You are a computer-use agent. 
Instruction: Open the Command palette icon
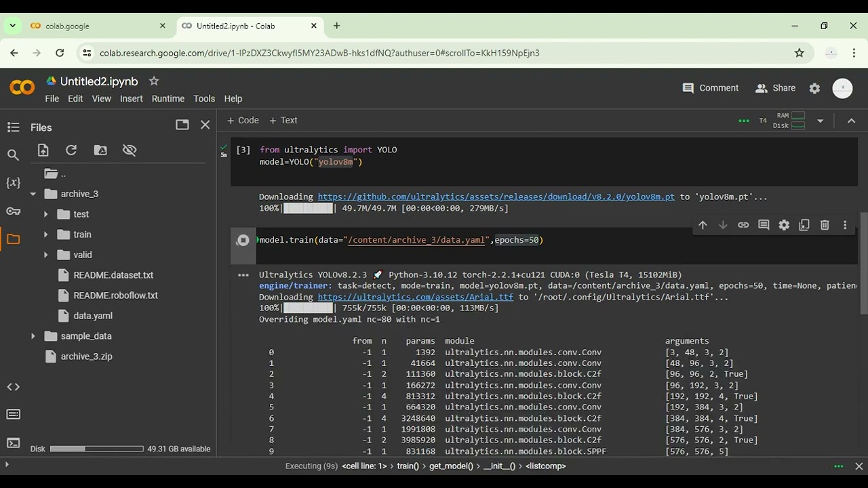click(x=13, y=415)
